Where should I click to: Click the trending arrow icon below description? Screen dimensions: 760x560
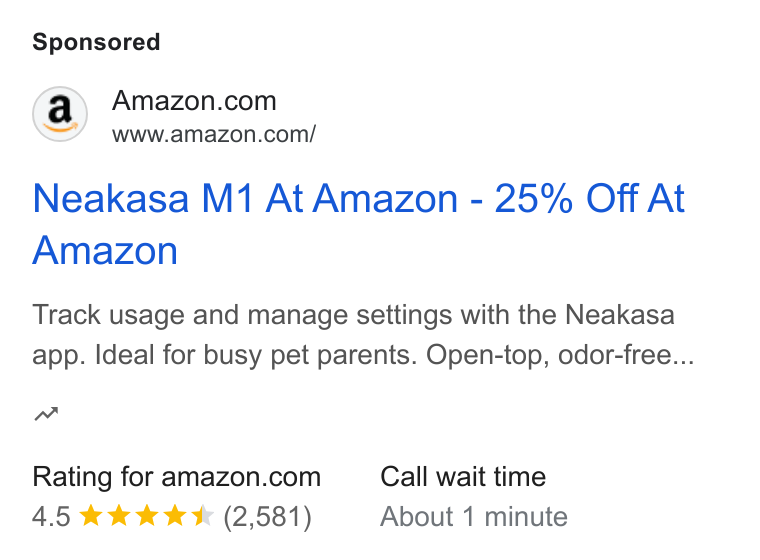[47, 414]
